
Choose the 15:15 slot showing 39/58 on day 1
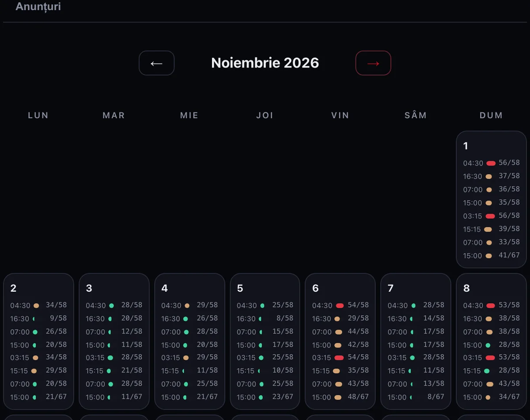pyautogui.click(x=492, y=229)
